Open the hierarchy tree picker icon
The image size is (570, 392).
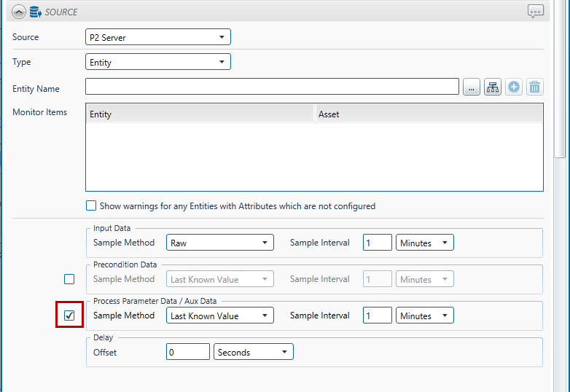click(x=493, y=87)
